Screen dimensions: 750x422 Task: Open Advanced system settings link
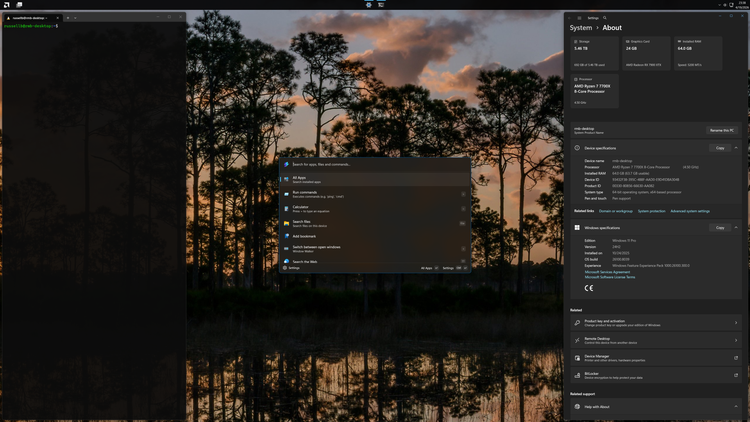pos(690,211)
